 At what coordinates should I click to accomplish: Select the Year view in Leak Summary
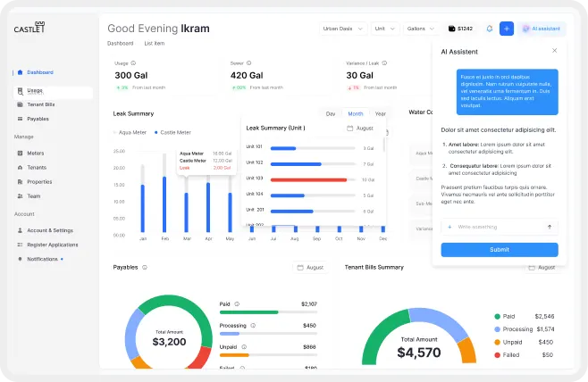pyautogui.click(x=381, y=114)
